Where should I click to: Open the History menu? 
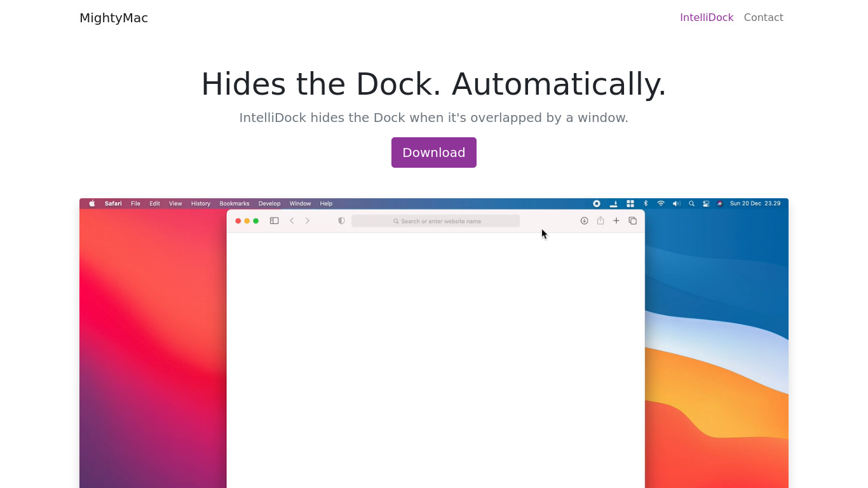pyautogui.click(x=201, y=203)
